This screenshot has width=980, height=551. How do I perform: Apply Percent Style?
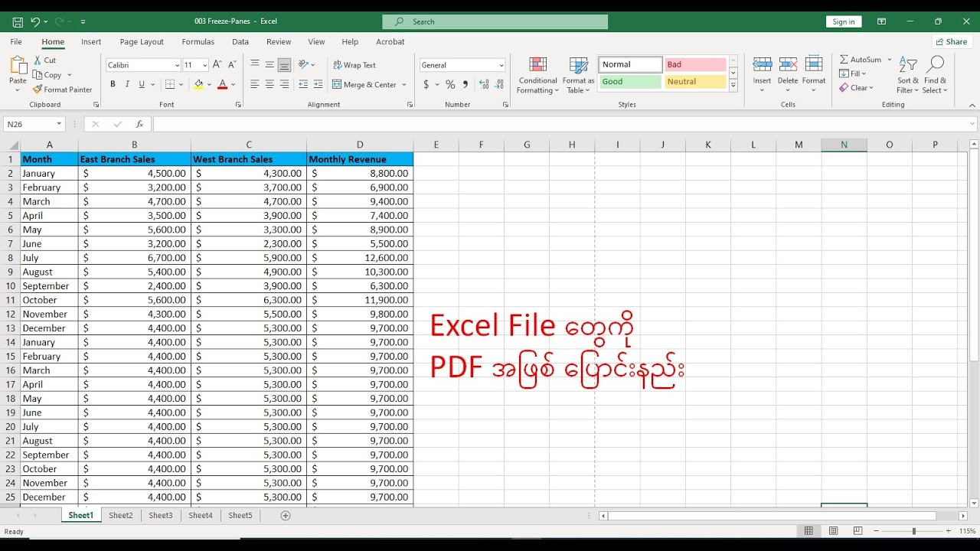(x=450, y=84)
